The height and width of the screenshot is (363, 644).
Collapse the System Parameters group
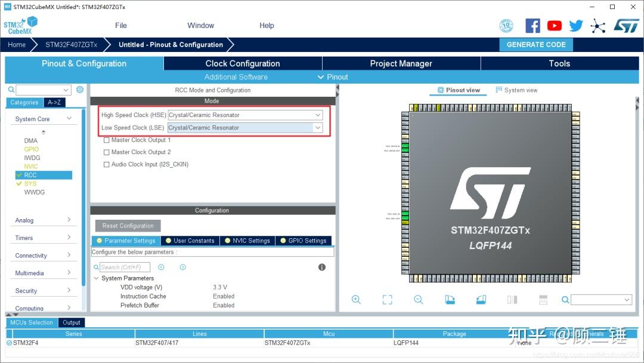[96, 278]
